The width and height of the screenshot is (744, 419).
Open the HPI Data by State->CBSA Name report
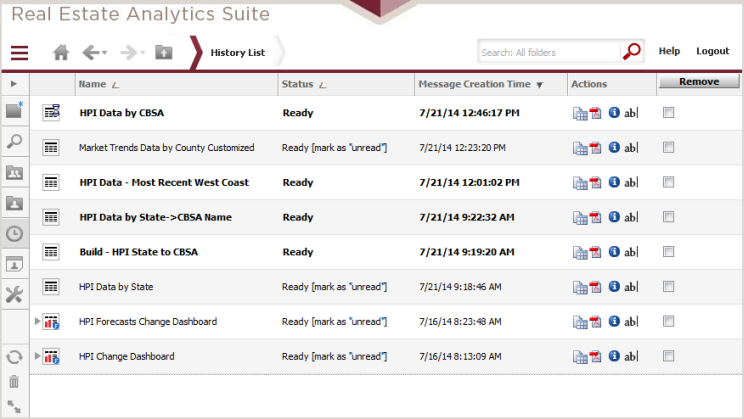click(x=156, y=217)
